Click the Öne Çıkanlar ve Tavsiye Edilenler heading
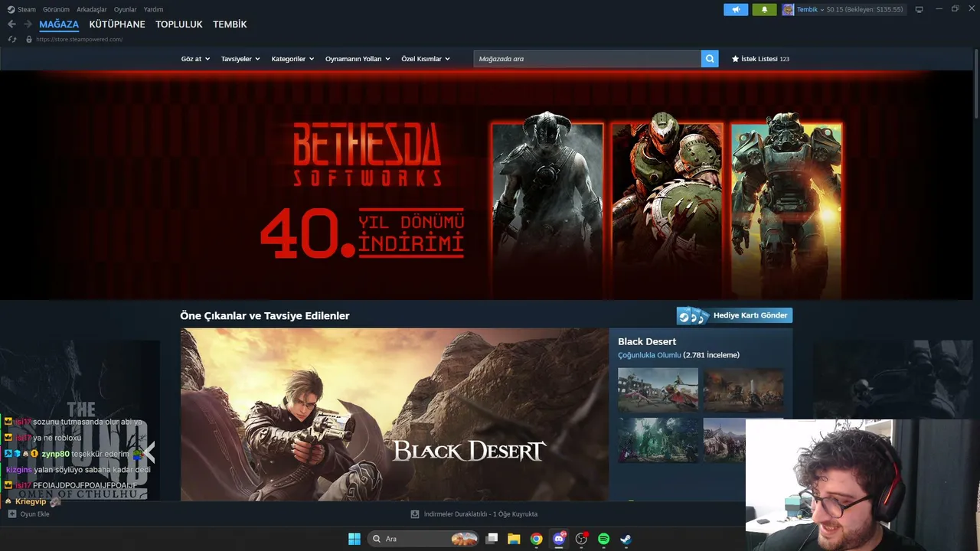Screen dimensions: 980x551 265,315
